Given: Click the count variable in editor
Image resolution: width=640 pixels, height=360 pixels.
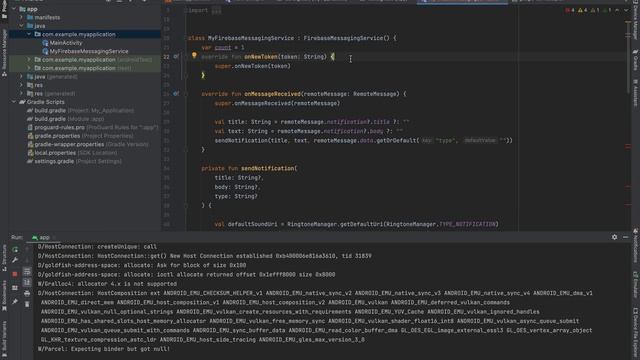Looking at the screenshot, I should pos(223,47).
